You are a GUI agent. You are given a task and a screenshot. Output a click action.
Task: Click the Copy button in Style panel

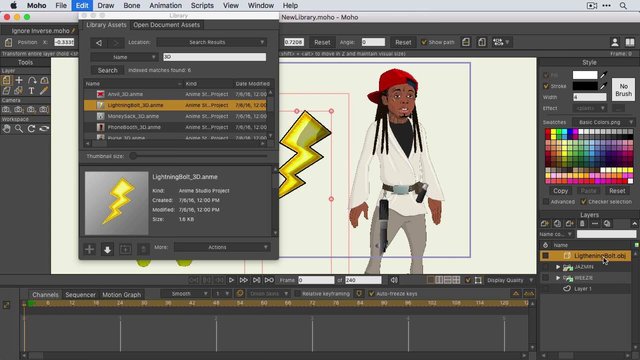560,191
